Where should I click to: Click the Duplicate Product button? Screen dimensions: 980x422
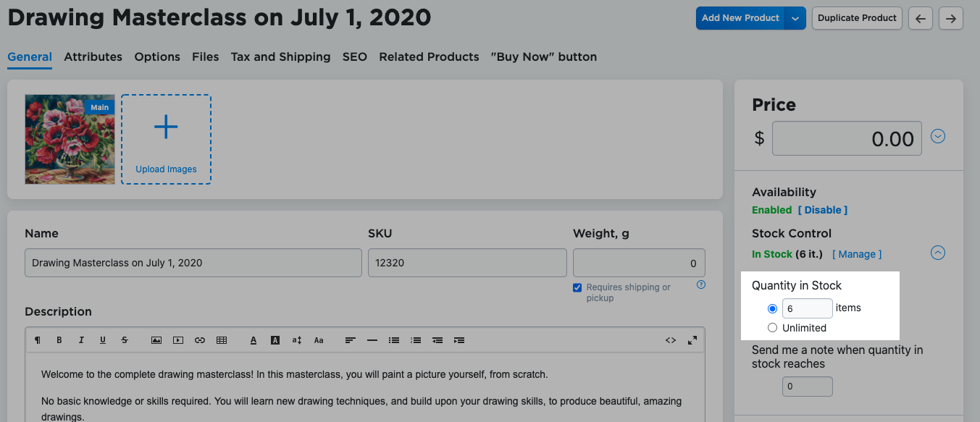tap(857, 18)
